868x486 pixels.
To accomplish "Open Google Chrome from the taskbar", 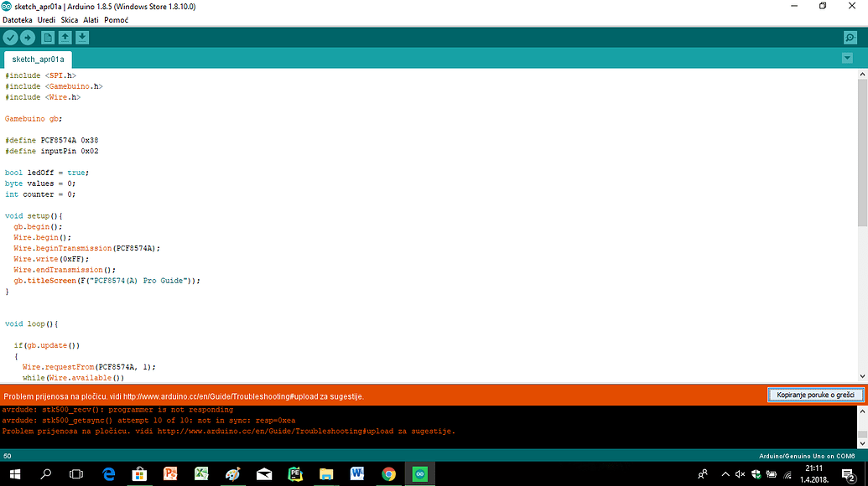I will point(388,473).
